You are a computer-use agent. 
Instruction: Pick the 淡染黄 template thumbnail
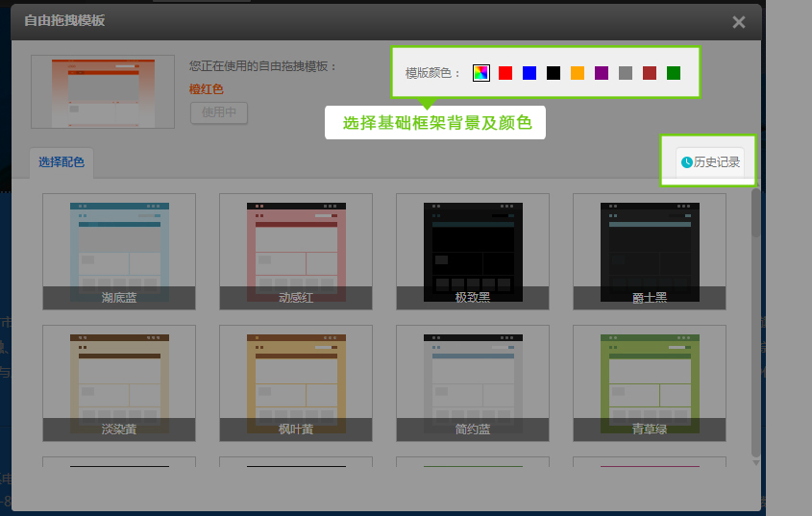[x=119, y=383]
